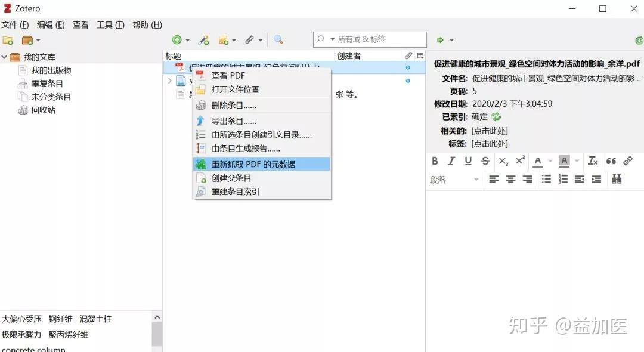Select 我的出版物 in the library tree
This screenshot has width=644, height=352.
click(51, 70)
